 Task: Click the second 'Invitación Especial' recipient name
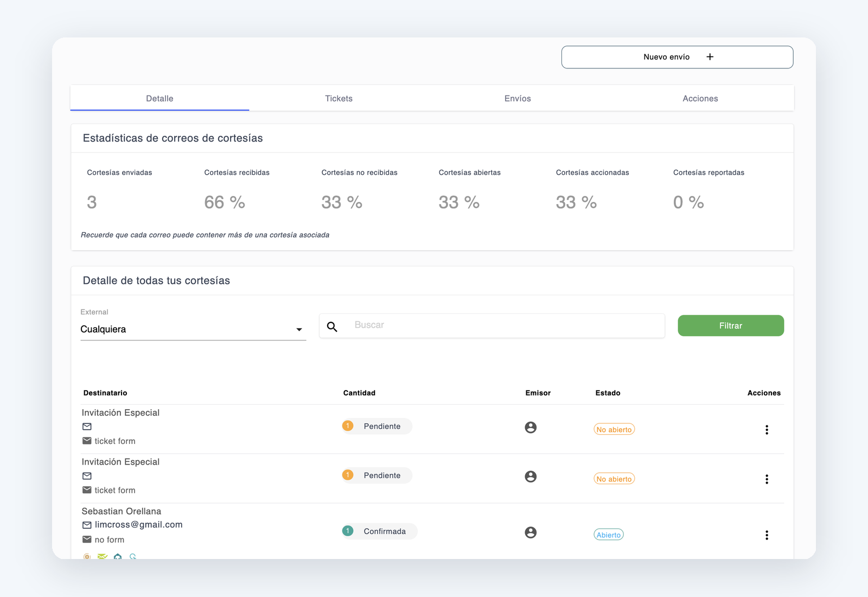tap(120, 462)
